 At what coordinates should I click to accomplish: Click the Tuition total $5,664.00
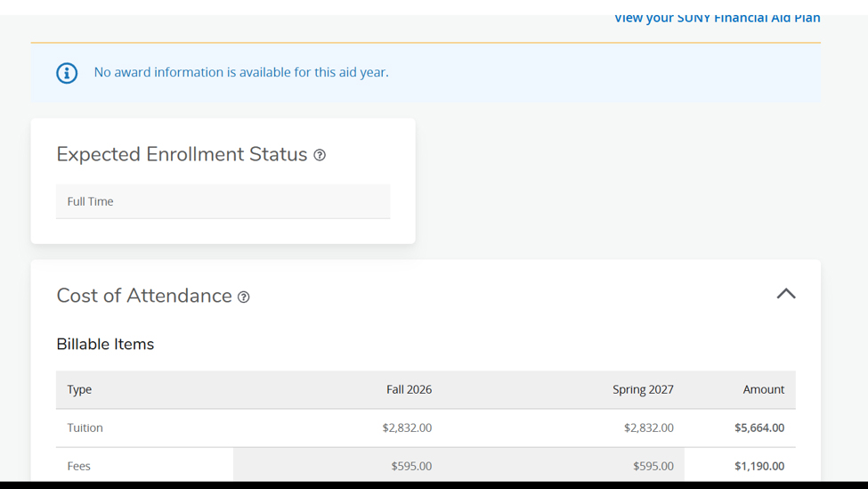click(759, 428)
